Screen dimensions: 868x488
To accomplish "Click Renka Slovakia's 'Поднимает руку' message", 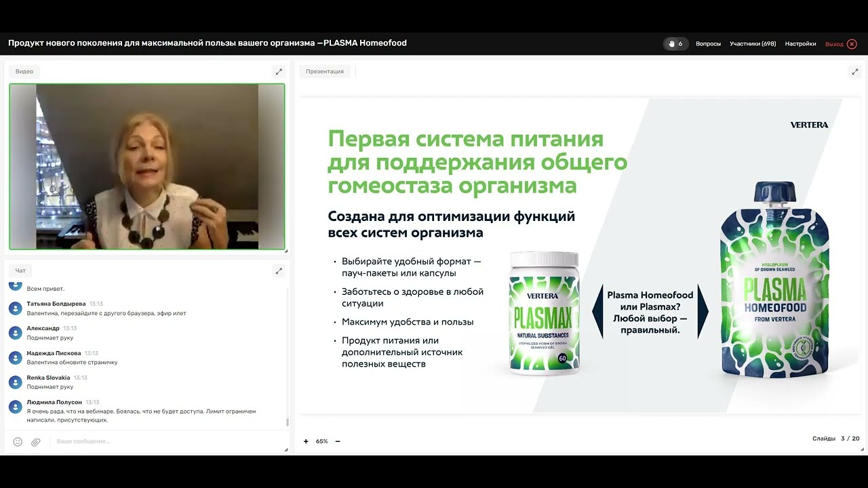I will point(50,386).
